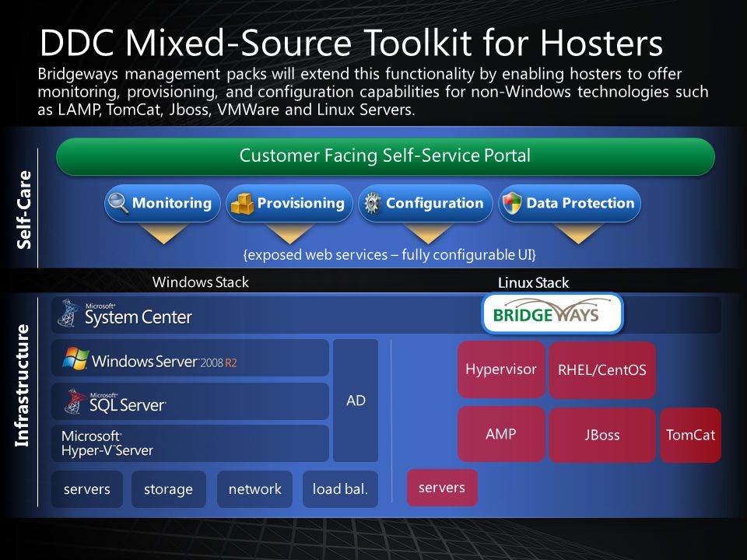Click the blue servers box
747x560 pixels.
click(x=87, y=489)
